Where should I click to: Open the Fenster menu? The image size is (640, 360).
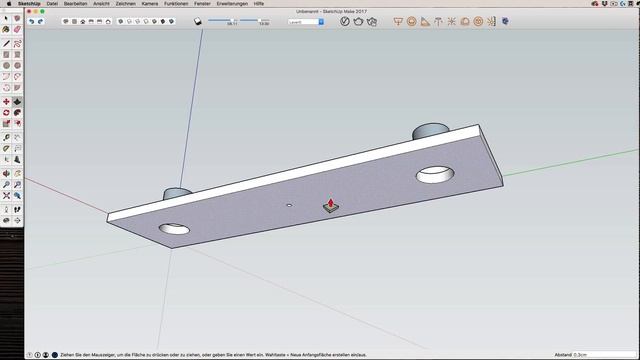202,4
